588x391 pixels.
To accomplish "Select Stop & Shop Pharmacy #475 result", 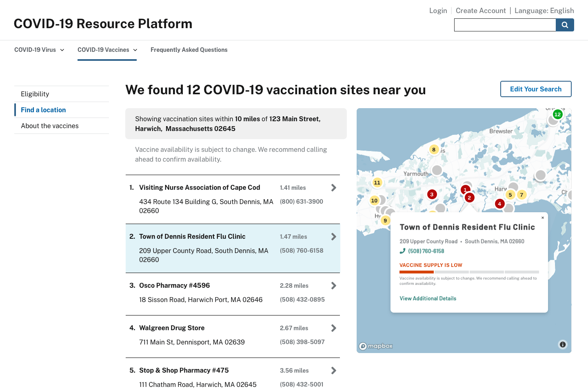I will click(184, 370).
